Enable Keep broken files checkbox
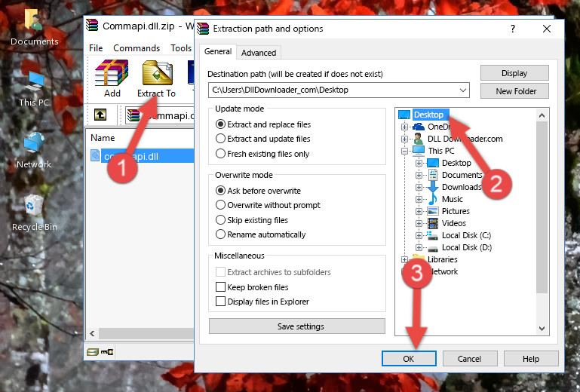The image size is (580, 392). pos(220,287)
